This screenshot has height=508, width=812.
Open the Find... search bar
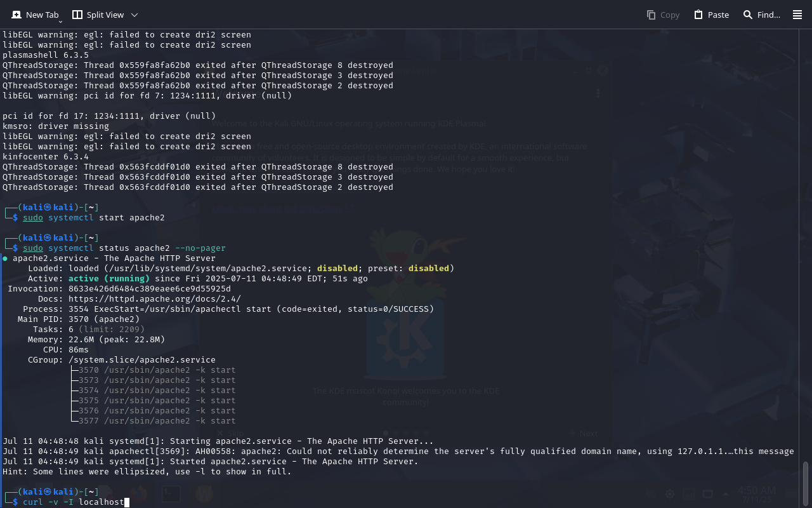pos(761,15)
